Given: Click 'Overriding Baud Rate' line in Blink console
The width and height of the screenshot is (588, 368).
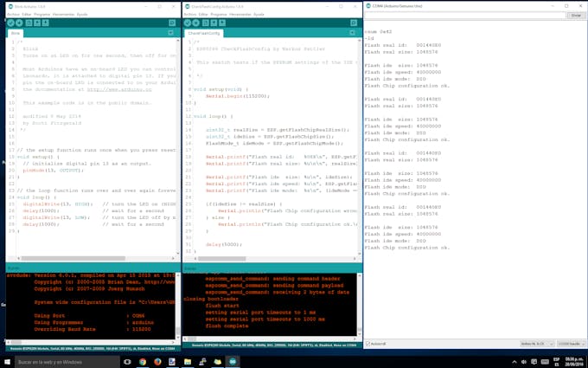Looking at the screenshot, I should (x=93, y=329).
